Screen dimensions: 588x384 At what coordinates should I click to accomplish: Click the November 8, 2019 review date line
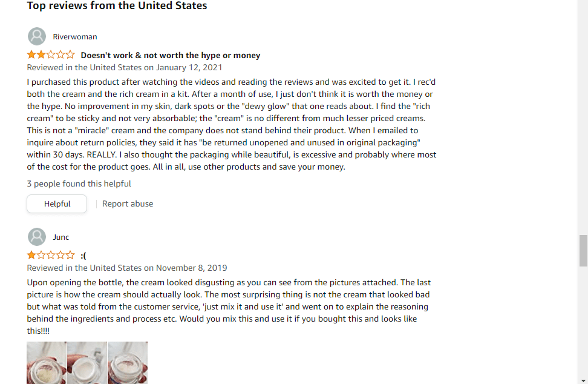(x=127, y=268)
